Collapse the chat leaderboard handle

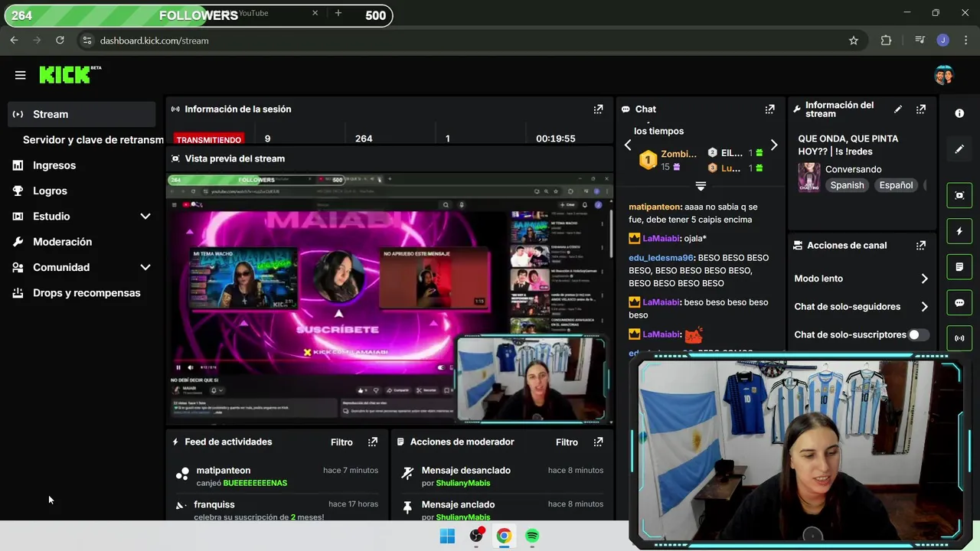click(x=701, y=186)
